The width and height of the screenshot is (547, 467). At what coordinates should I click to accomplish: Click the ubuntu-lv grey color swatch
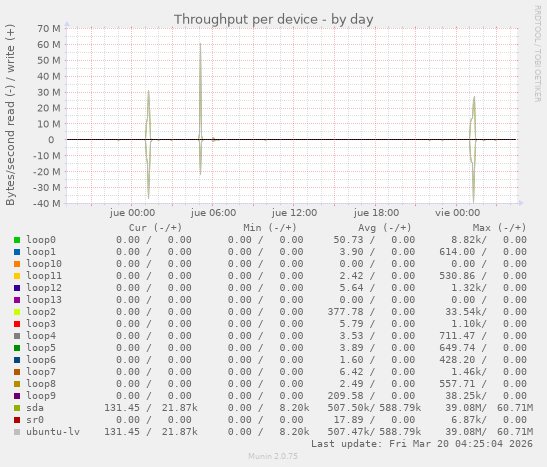(x=17, y=432)
